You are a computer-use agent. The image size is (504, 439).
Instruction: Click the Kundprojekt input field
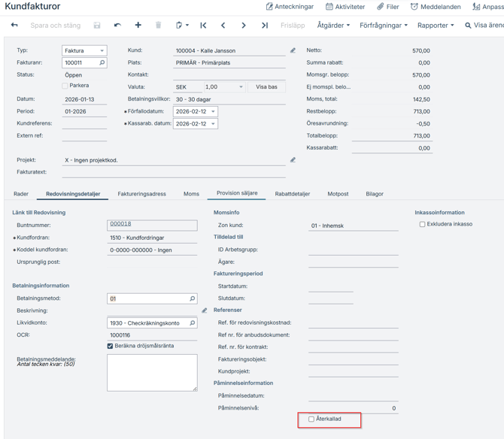coord(354,371)
